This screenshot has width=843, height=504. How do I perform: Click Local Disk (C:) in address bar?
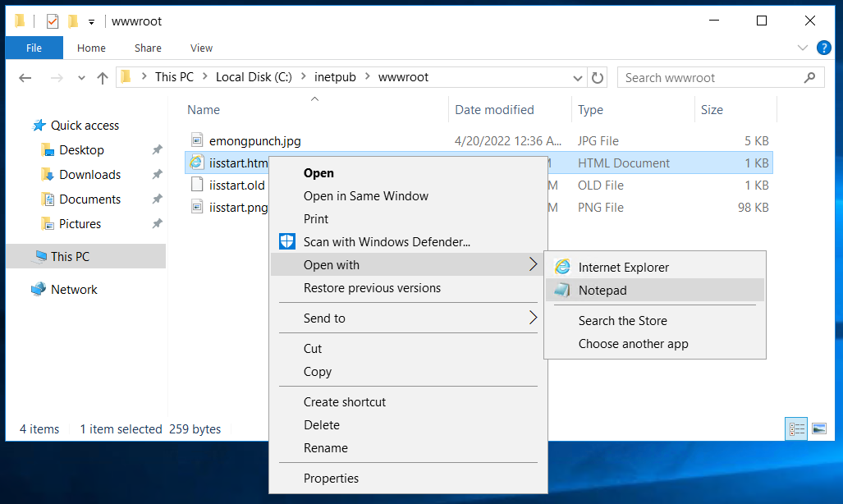point(254,77)
